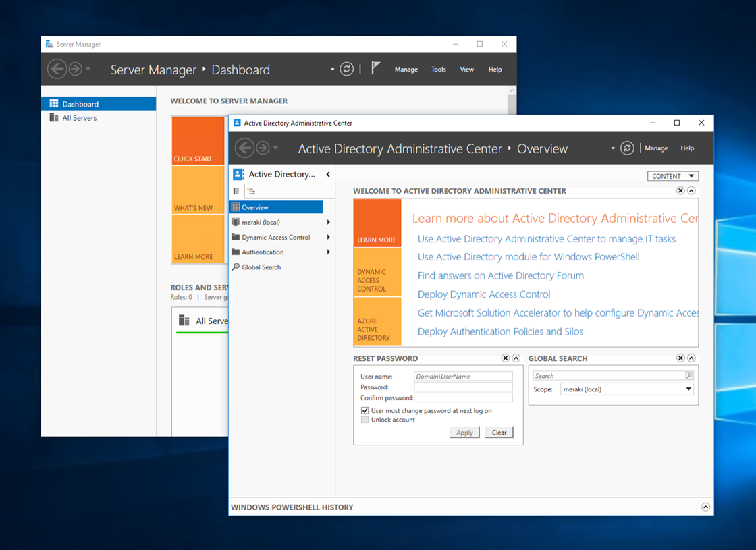The image size is (756, 550).
Task: Enable the 'Unlock account' checkbox
Action: click(x=365, y=419)
